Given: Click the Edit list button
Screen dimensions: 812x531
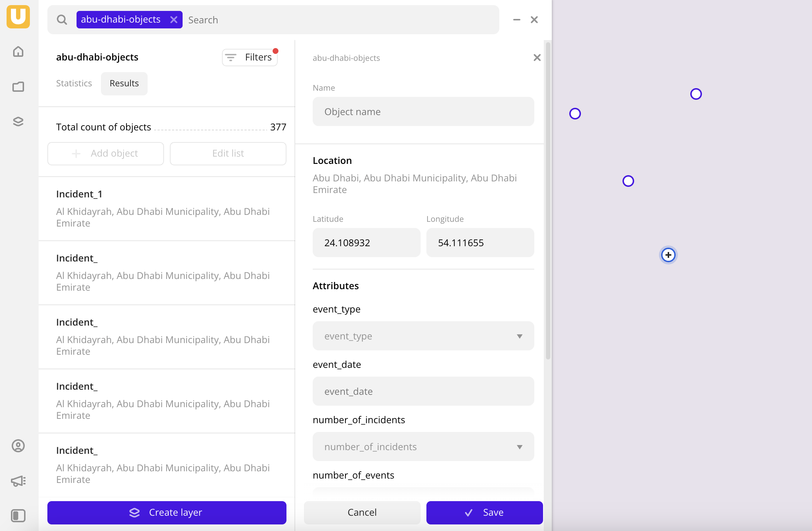Looking at the screenshot, I should (228, 153).
